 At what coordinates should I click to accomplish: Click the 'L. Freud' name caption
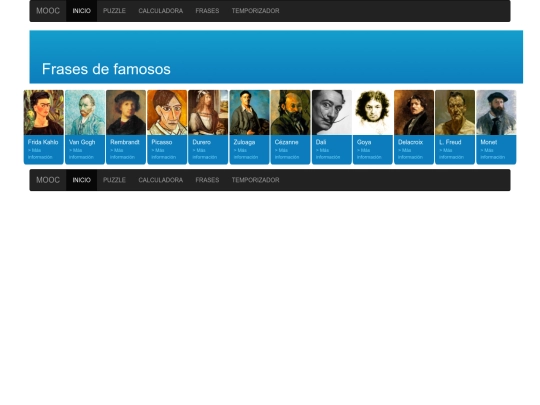coord(450,142)
